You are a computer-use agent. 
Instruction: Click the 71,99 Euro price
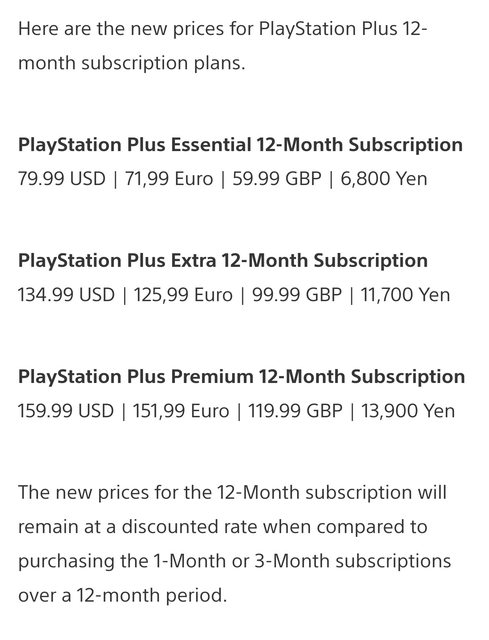(x=169, y=179)
